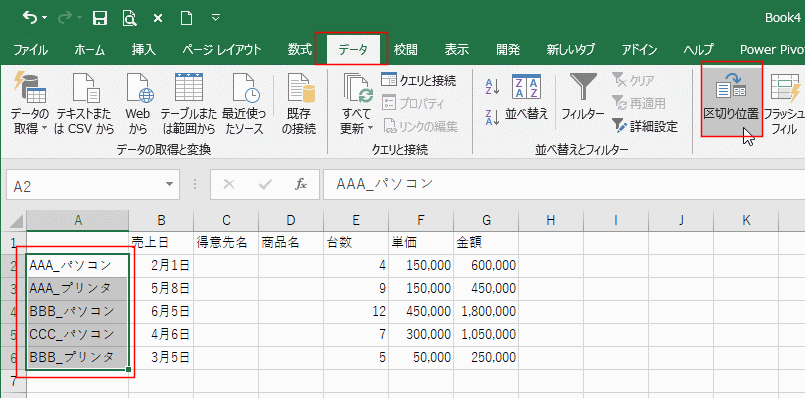Open Print Preview from quick access toolbar
The height and width of the screenshot is (398, 805).
point(128,18)
